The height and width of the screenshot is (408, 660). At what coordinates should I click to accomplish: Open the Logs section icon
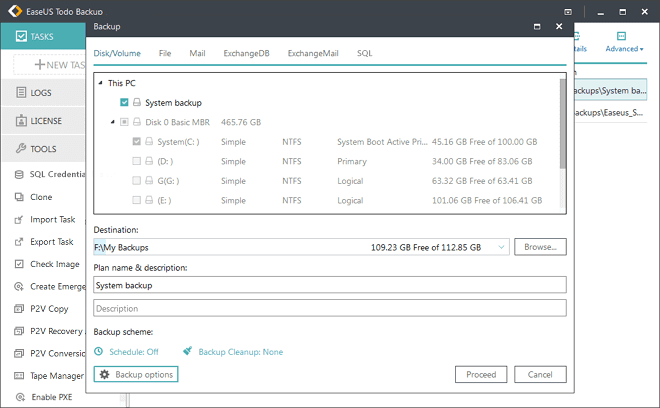[x=22, y=93]
